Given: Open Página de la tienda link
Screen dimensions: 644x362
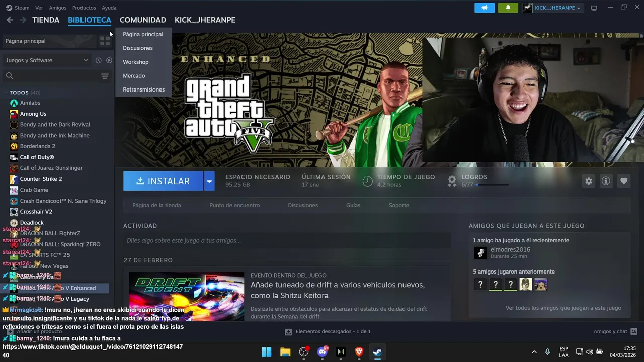Looking at the screenshot, I should [156, 205].
